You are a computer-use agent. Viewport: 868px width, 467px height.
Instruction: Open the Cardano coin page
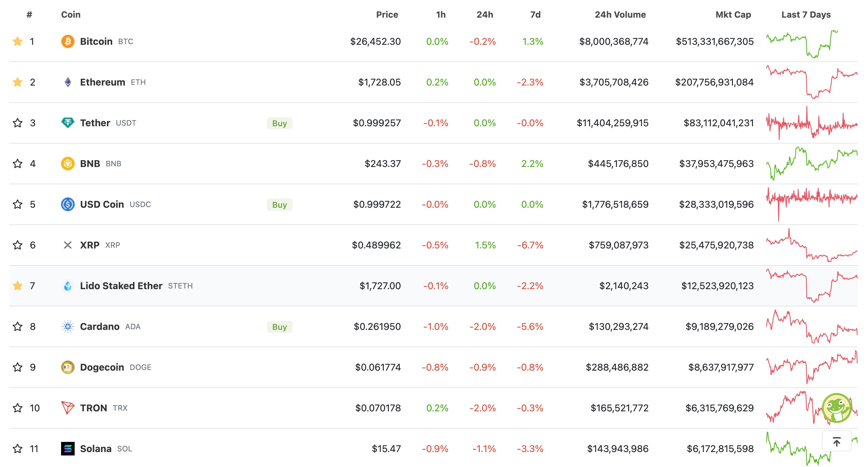[100, 326]
